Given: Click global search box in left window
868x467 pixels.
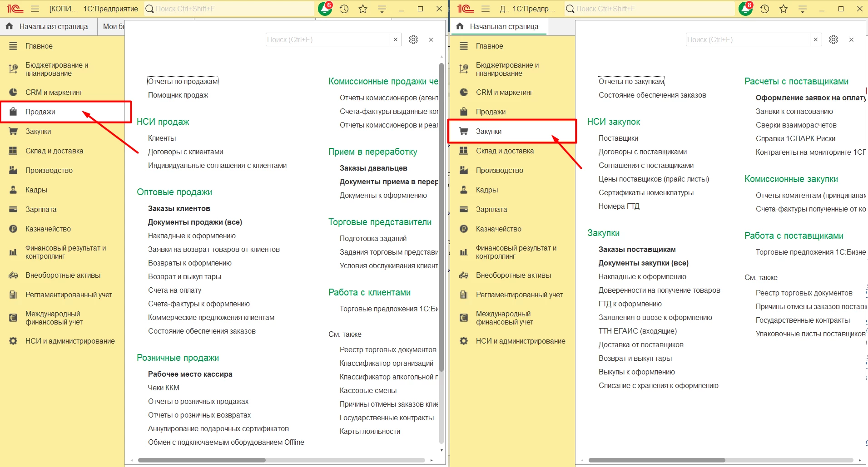Looking at the screenshot, I should click(x=229, y=9).
